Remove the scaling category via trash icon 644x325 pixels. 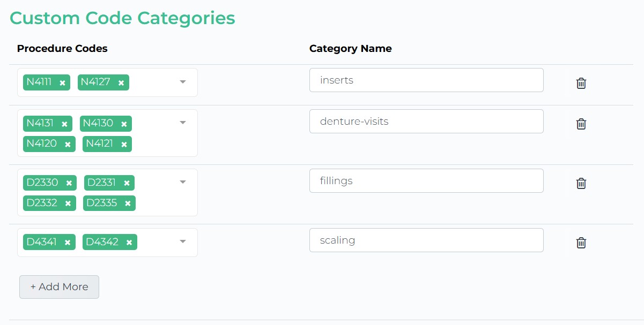[581, 243]
